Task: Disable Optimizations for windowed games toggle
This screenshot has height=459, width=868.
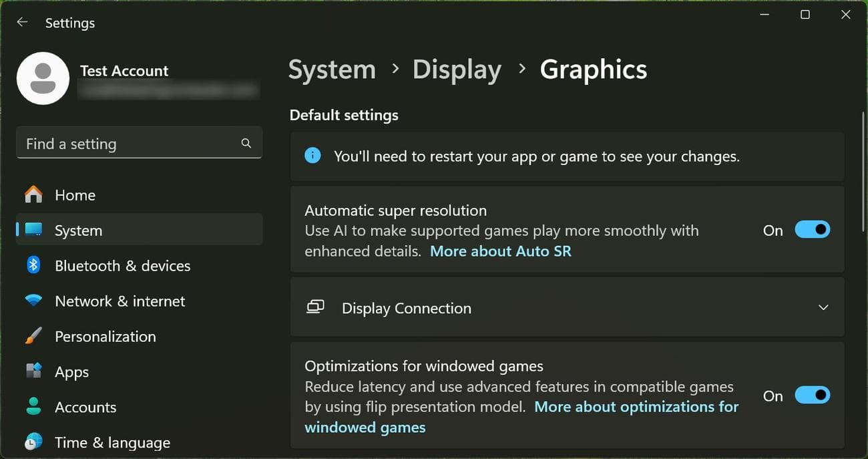Action: click(x=812, y=396)
